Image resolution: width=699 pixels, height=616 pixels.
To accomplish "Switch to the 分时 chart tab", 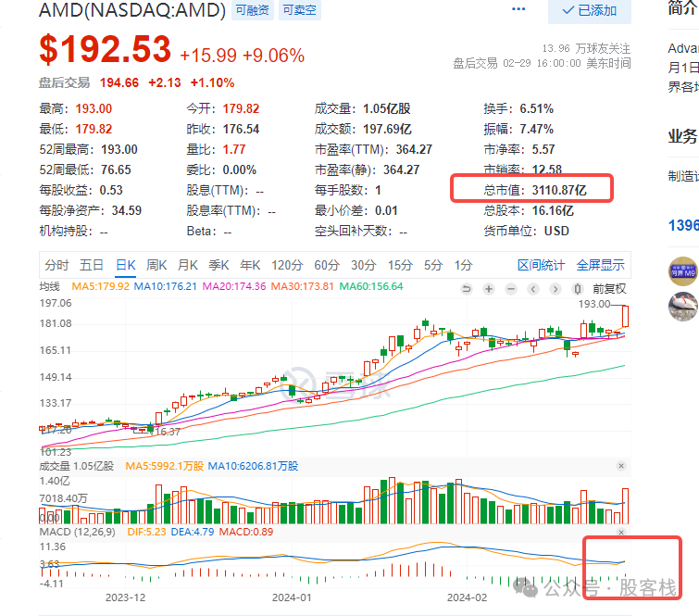I will [x=56, y=265].
